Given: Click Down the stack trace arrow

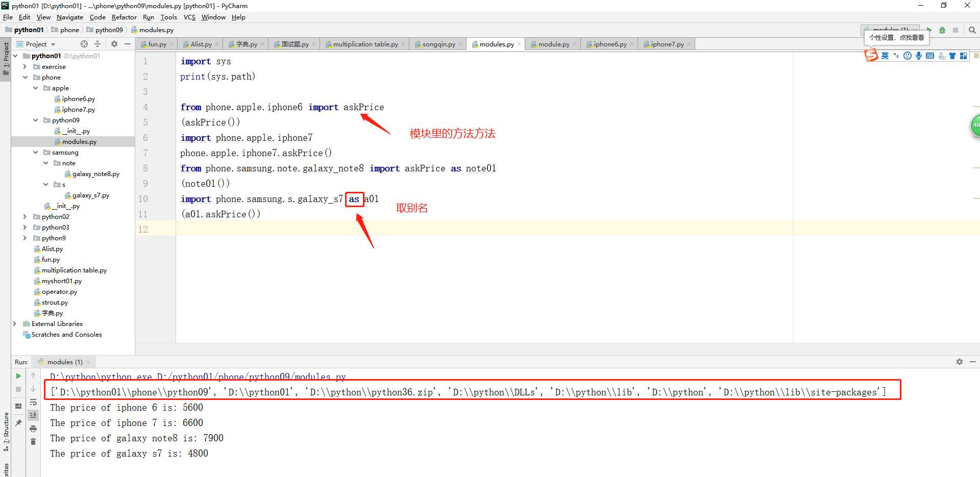Looking at the screenshot, I should click(x=33, y=389).
